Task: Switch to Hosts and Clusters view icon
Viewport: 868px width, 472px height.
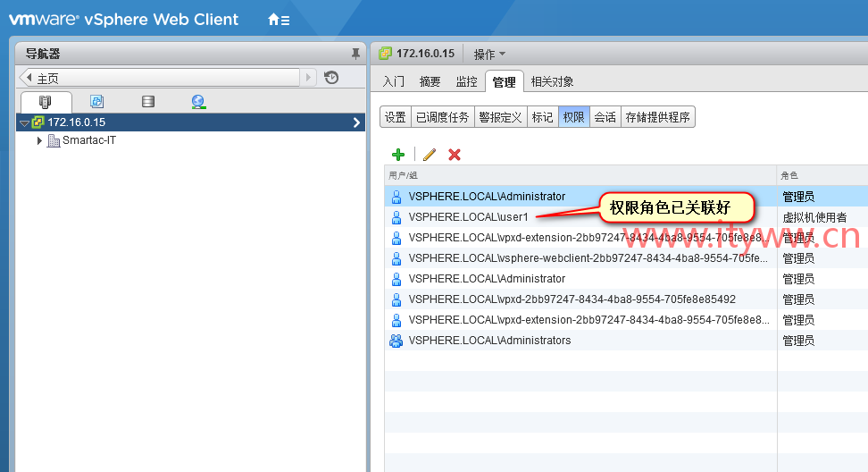Action: click(x=46, y=102)
